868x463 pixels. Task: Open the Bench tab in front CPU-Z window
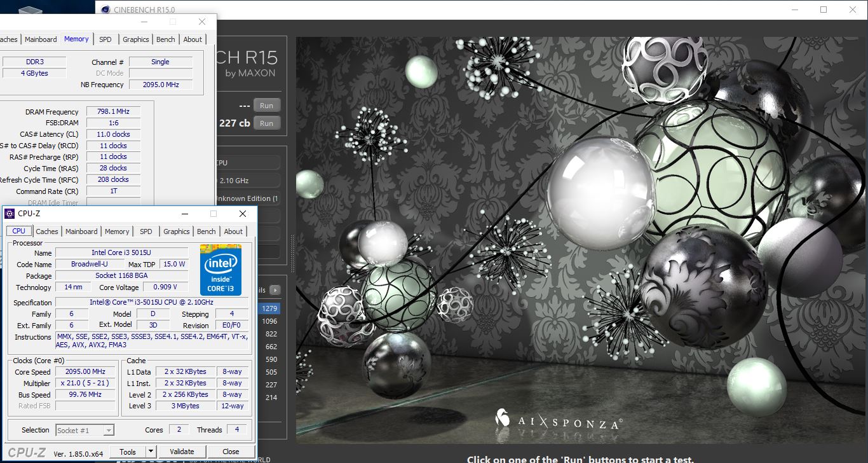click(207, 231)
